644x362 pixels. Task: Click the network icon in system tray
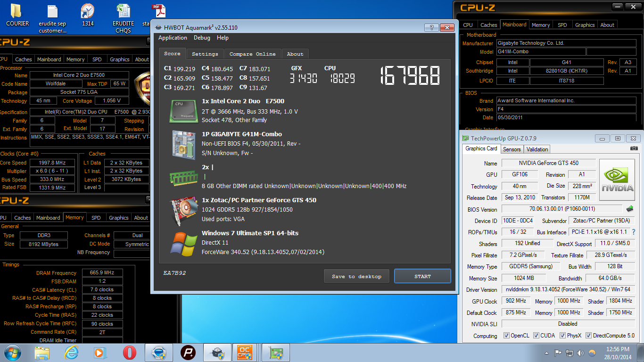click(569, 353)
